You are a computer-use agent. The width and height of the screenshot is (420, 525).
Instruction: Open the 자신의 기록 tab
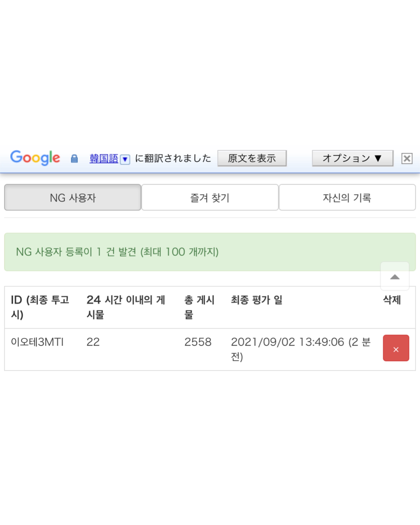pyautogui.click(x=347, y=197)
